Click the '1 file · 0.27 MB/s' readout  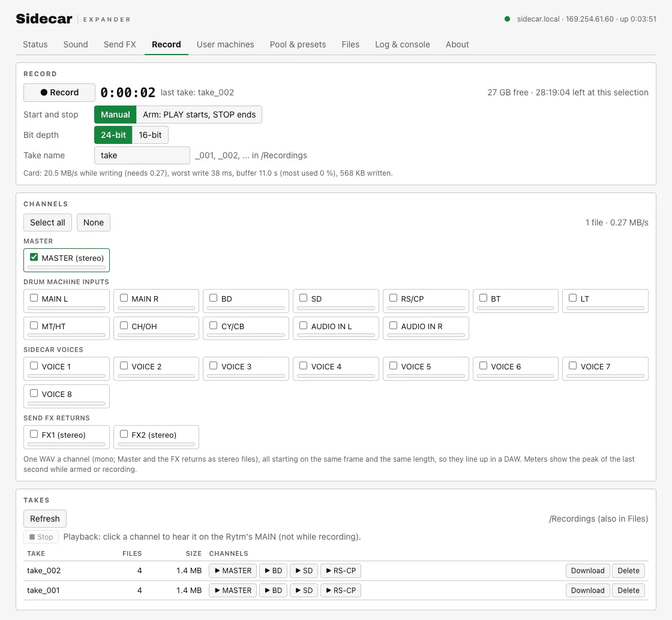pyautogui.click(x=617, y=222)
